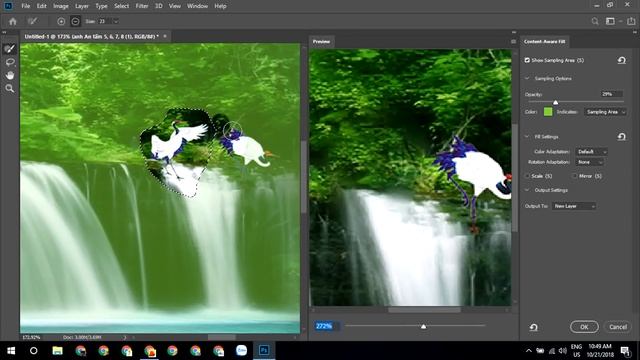
Task: Click the preview zoom slider handle
Action: pyautogui.click(x=424, y=326)
